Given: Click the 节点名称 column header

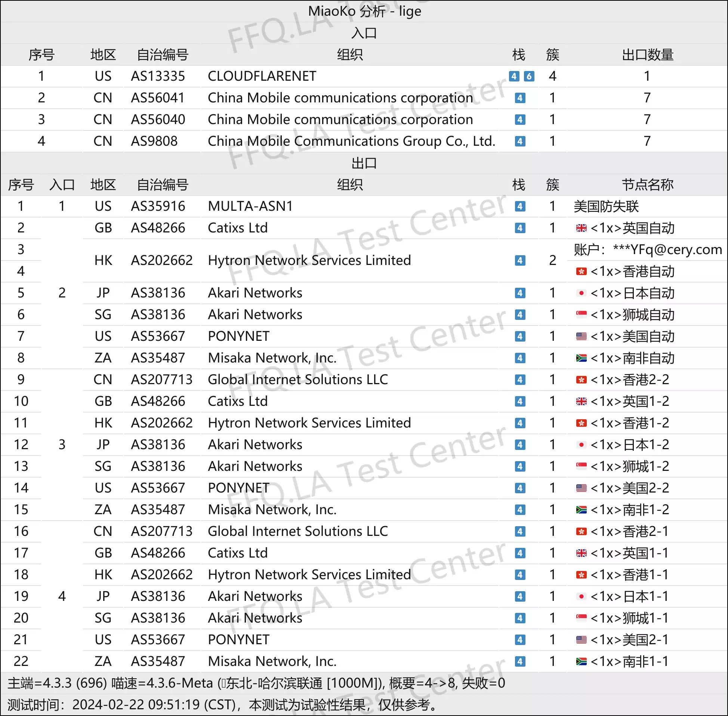Looking at the screenshot, I should click(647, 185).
